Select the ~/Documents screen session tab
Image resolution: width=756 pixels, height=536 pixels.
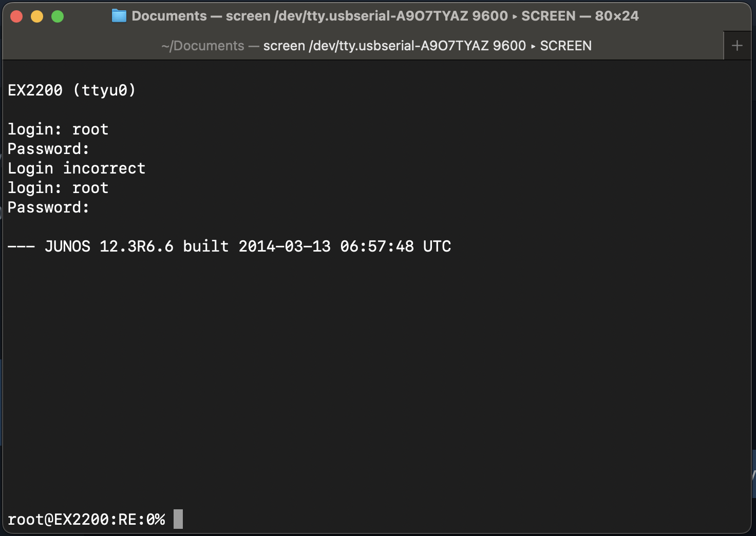tap(376, 46)
